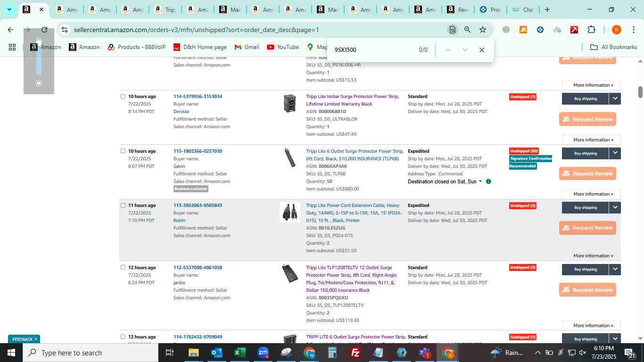Select checkbox for order 113-3852063-9505843
The width and height of the screenshot is (644, 362).
coord(123,206)
